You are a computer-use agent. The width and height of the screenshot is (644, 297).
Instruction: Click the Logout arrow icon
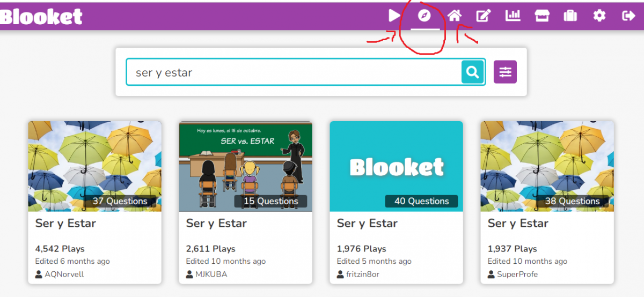628,16
